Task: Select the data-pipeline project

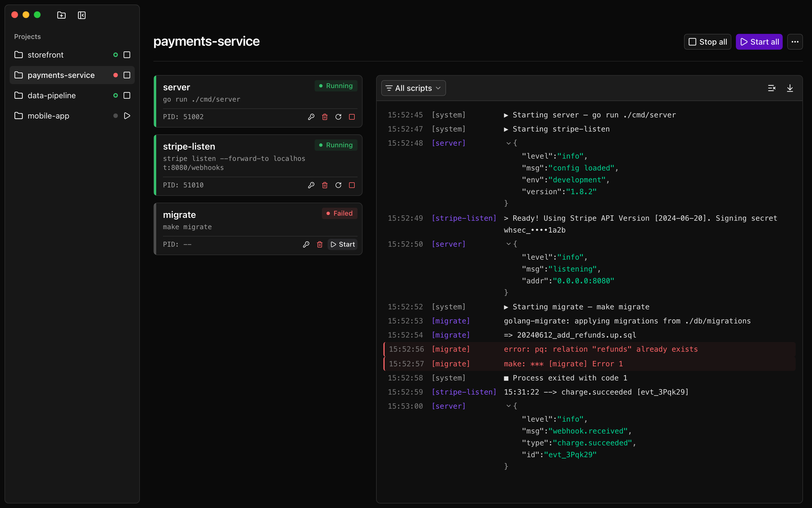Action: click(x=72, y=95)
